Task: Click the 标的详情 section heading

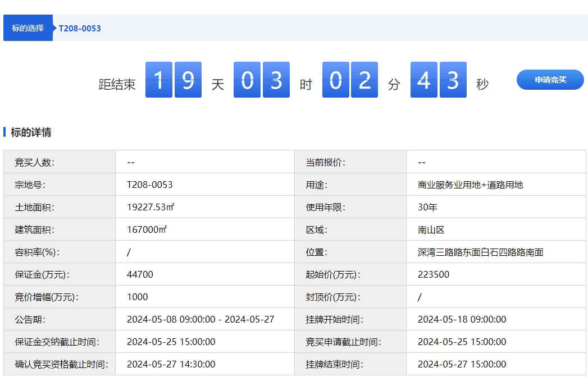Action: pos(31,132)
